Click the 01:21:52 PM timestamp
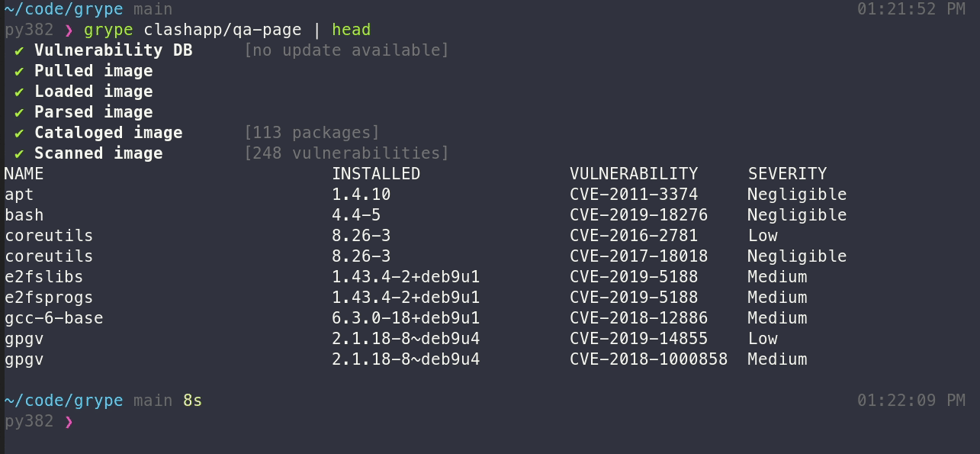980x454 pixels. pyautogui.click(x=911, y=9)
